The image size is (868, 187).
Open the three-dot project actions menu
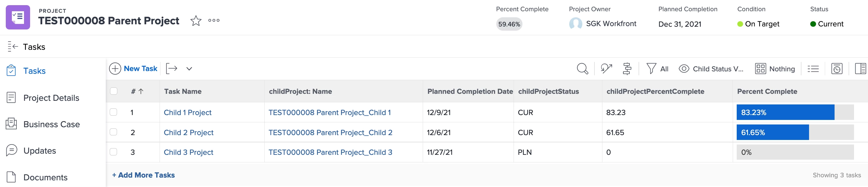[214, 21]
